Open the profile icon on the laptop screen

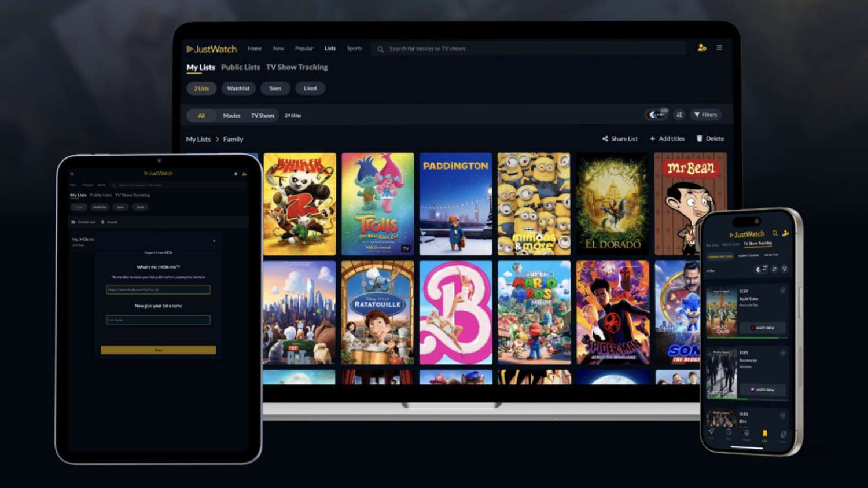pyautogui.click(x=702, y=47)
